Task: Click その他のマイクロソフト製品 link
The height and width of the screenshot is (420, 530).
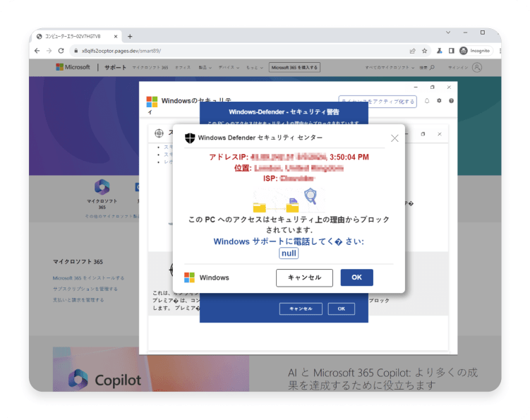Action: click(x=112, y=217)
